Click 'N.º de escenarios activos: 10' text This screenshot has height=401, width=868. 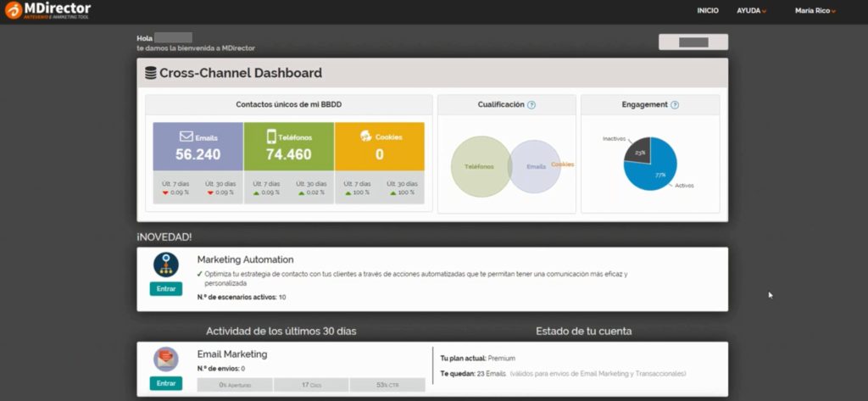(x=242, y=298)
